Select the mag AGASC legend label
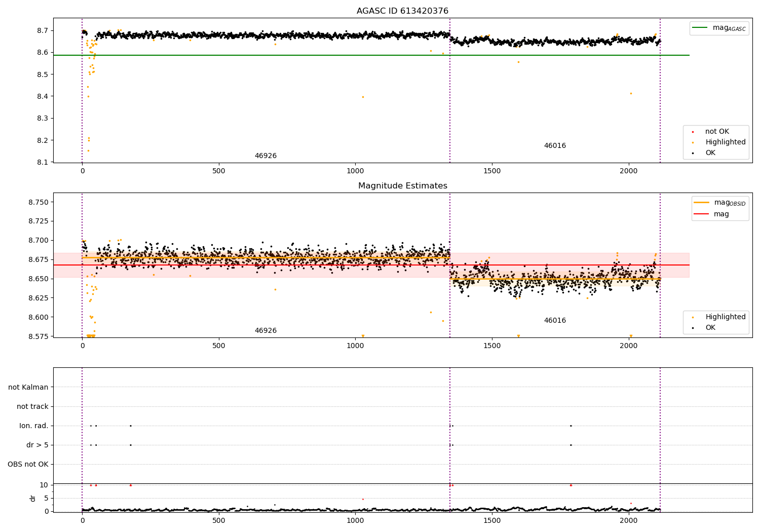 click(x=729, y=28)
